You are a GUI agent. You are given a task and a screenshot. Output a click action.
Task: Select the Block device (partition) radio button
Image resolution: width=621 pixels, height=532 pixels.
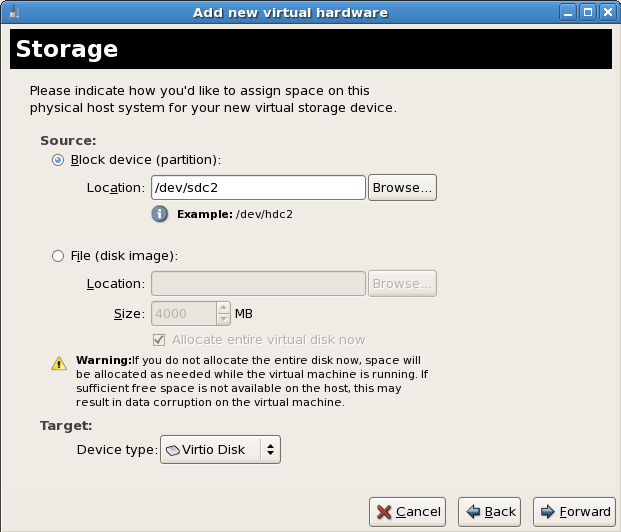(58, 160)
